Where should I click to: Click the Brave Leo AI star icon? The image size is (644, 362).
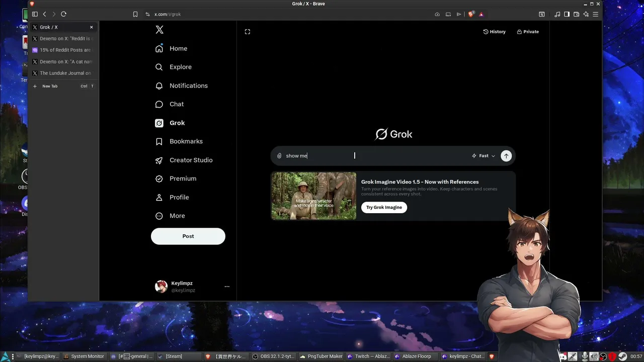pyautogui.click(x=586, y=14)
